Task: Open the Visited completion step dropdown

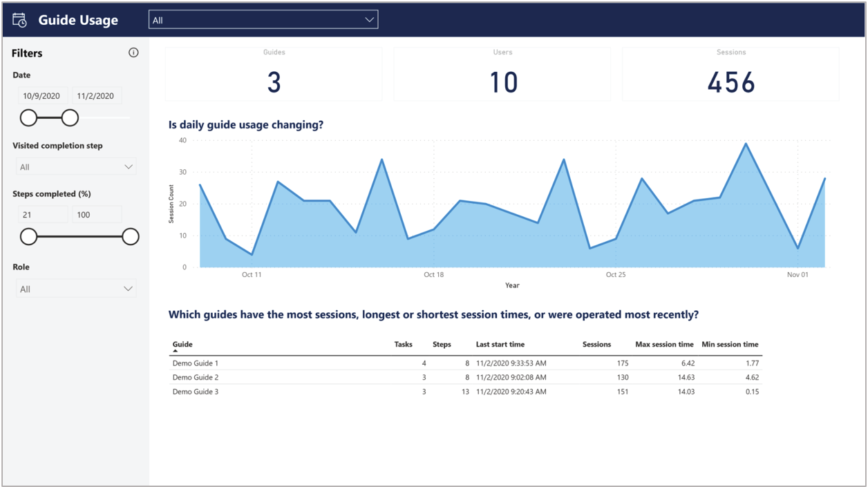Action: [75, 166]
